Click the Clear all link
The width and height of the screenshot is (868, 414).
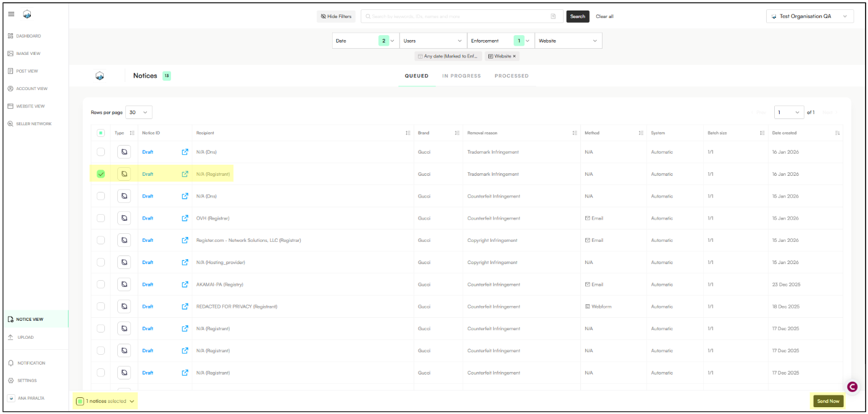(x=604, y=17)
